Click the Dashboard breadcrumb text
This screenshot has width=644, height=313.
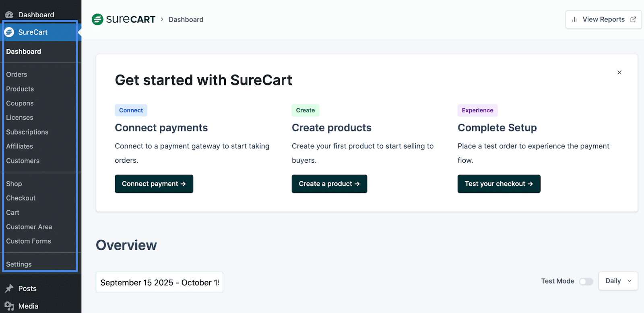point(186,19)
